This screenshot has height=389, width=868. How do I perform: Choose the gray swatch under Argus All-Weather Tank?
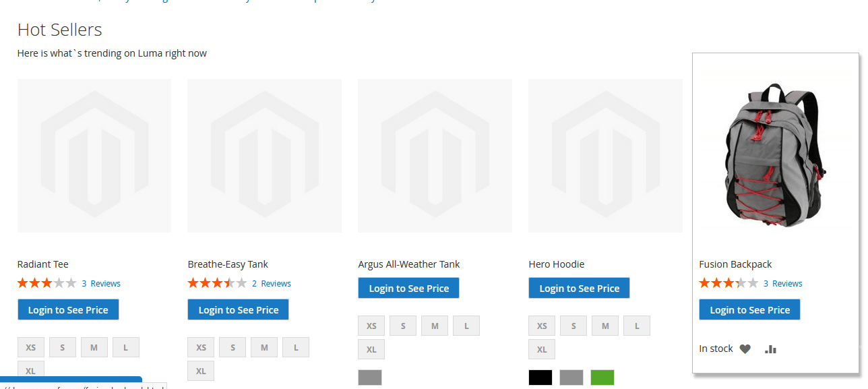point(370,377)
